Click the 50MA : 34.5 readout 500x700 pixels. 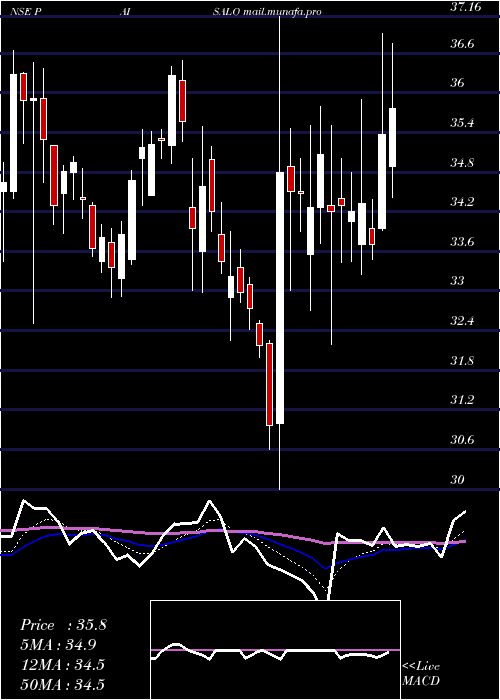pos(63,684)
